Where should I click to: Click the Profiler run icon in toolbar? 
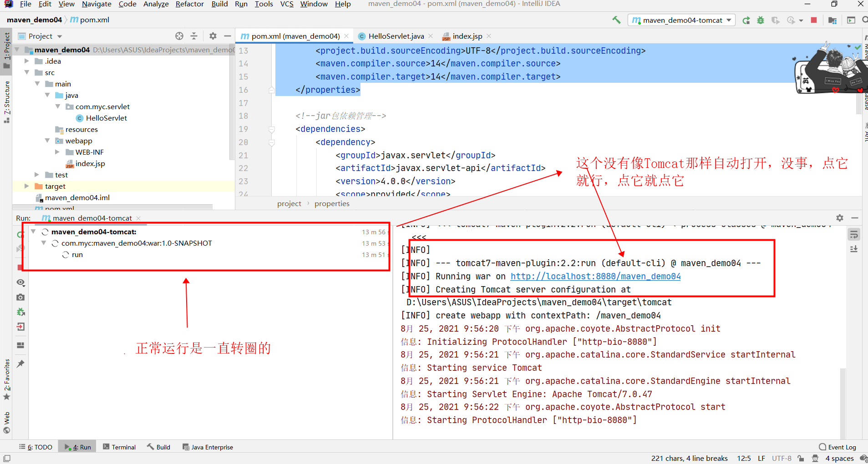click(x=791, y=20)
